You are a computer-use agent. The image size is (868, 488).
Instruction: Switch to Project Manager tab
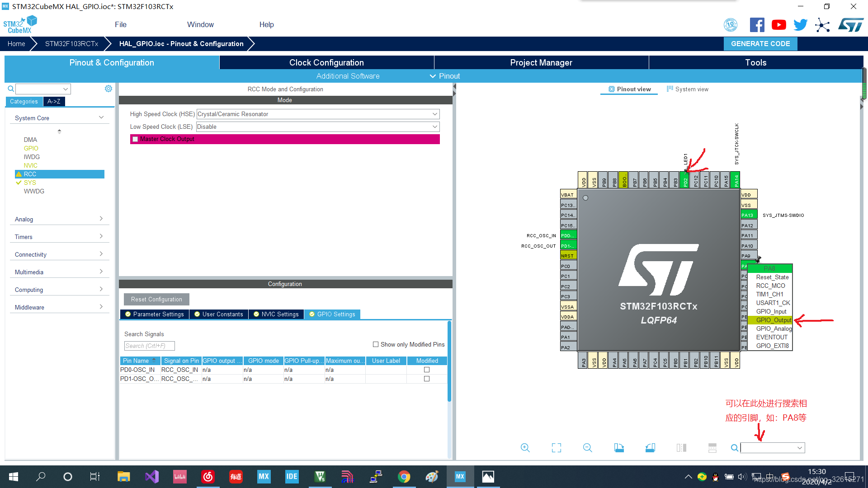pyautogui.click(x=541, y=62)
